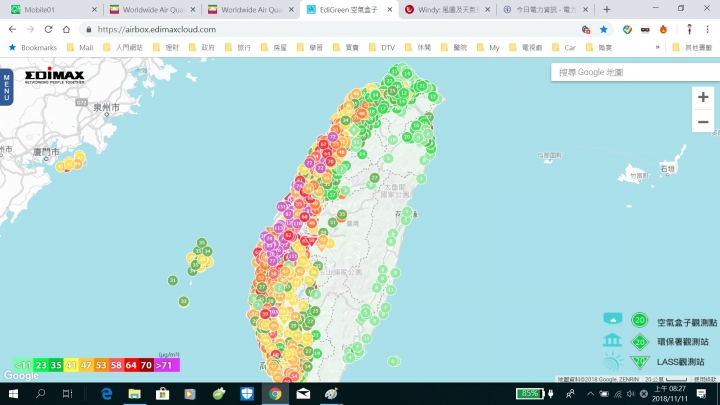
Task: Open the Bookmarks star shortcut
Action: point(33,47)
